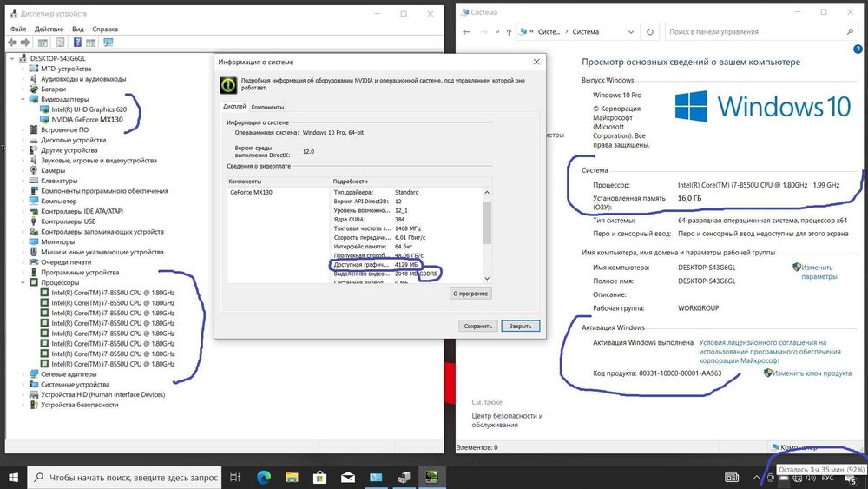This screenshot has width=868, height=489.
Task: Collapse the Видеоадаптеры tree node
Action: [x=23, y=100]
